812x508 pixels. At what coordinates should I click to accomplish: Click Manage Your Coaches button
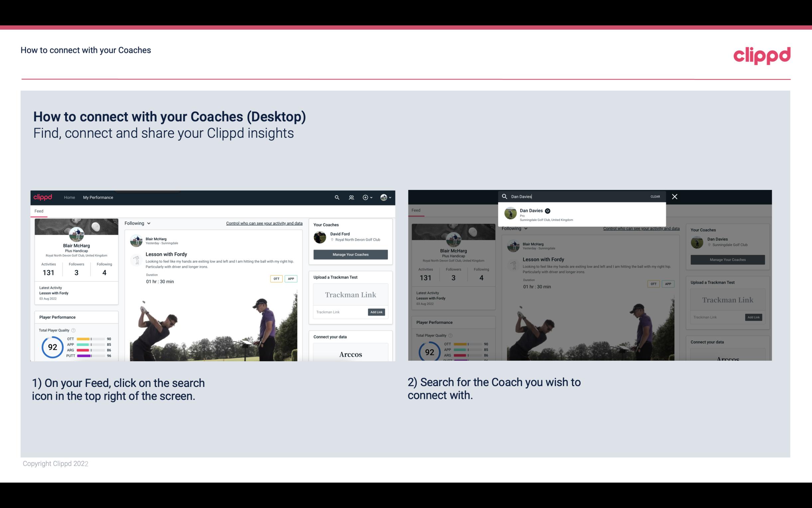tap(350, 254)
